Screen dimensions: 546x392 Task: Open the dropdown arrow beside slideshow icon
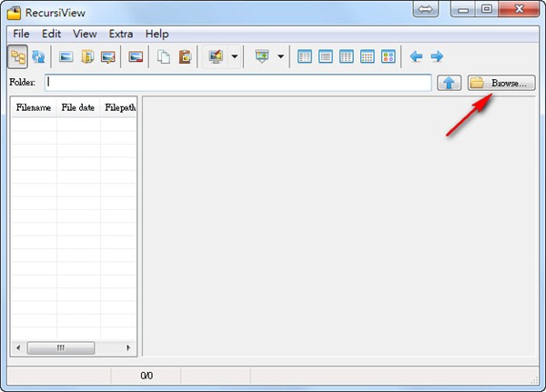[x=280, y=56]
